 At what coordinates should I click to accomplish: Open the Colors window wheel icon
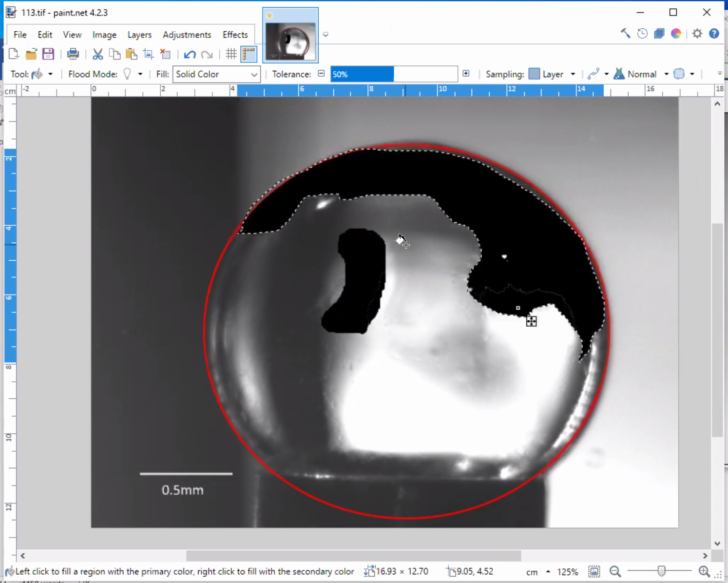tap(676, 34)
